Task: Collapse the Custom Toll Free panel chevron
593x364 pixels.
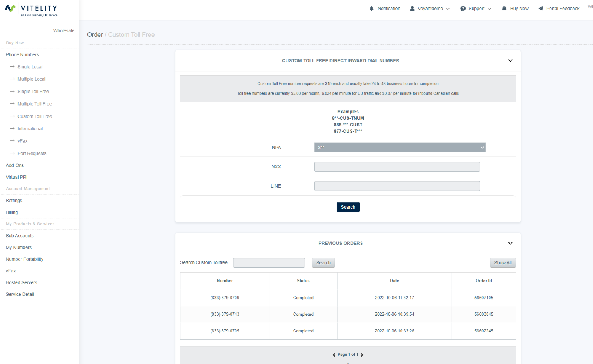Action: [x=510, y=60]
